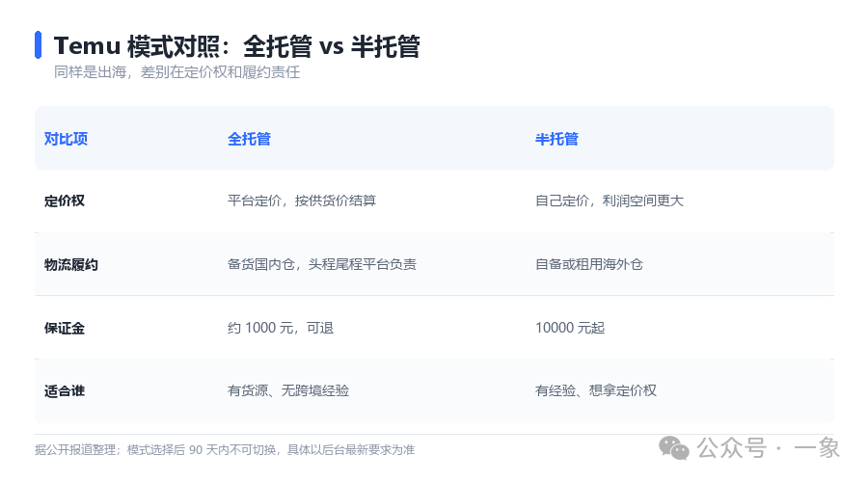The height and width of the screenshot is (482, 868).
Task: Click the column header "半托管"
Action: click(556, 139)
